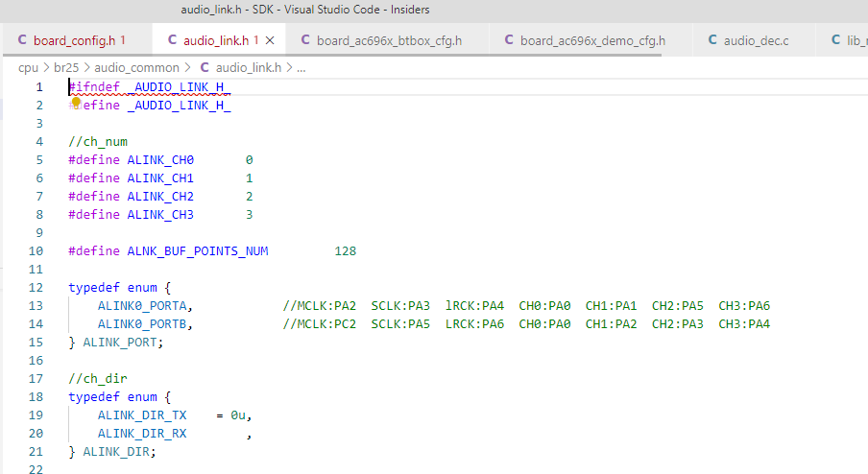
Task: Click the 'cpu' breadcrumb folder
Action: [x=28, y=67]
